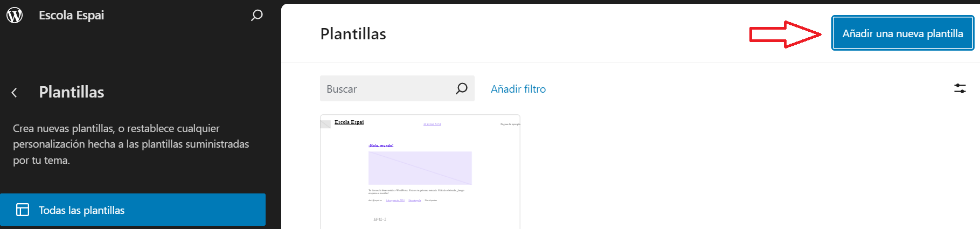Open search via sidebar magnifier icon

tap(257, 15)
